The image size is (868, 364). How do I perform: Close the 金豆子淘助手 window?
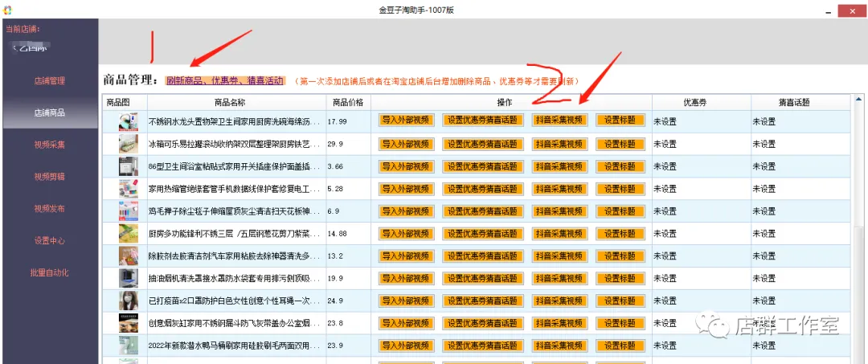click(853, 11)
